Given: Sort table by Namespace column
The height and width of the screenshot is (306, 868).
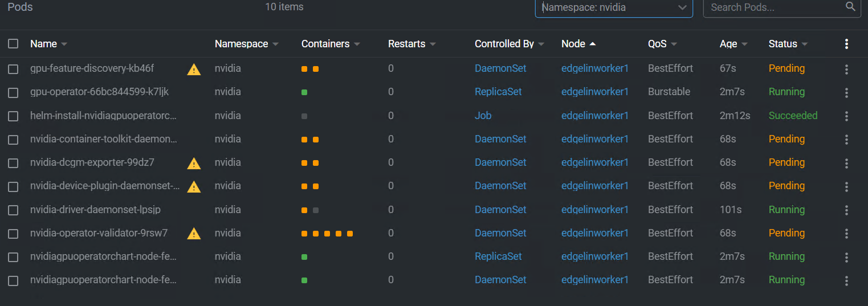Looking at the screenshot, I should [247, 44].
